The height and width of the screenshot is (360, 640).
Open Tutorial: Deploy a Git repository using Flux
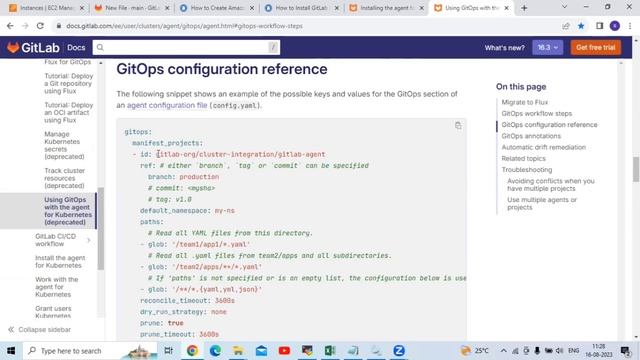(x=69, y=83)
